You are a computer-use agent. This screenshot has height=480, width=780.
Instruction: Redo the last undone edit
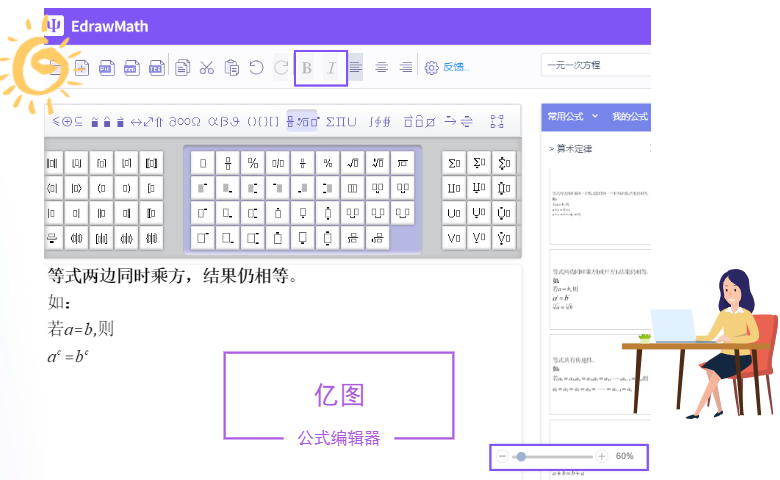281,67
